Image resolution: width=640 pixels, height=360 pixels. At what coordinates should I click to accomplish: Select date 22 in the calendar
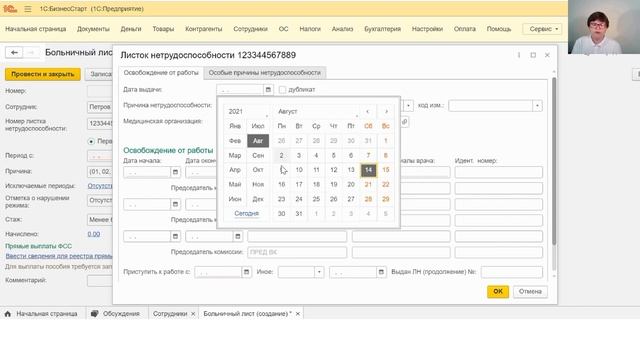386,184
